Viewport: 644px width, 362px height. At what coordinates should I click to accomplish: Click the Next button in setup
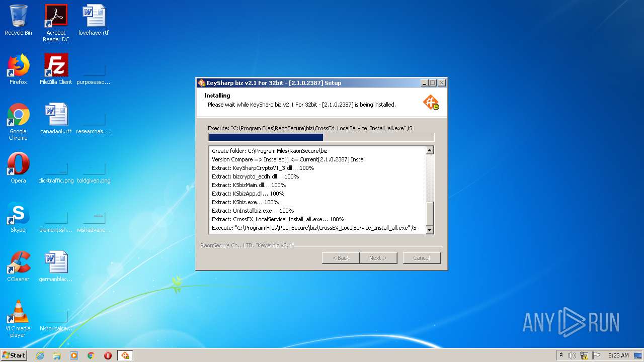pyautogui.click(x=378, y=258)
